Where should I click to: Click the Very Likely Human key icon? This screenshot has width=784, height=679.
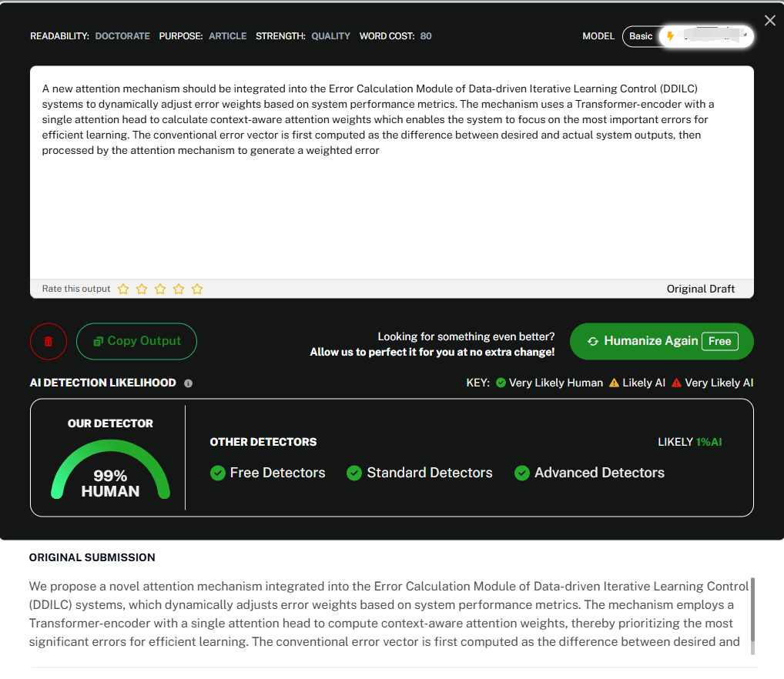click(501, 383)
